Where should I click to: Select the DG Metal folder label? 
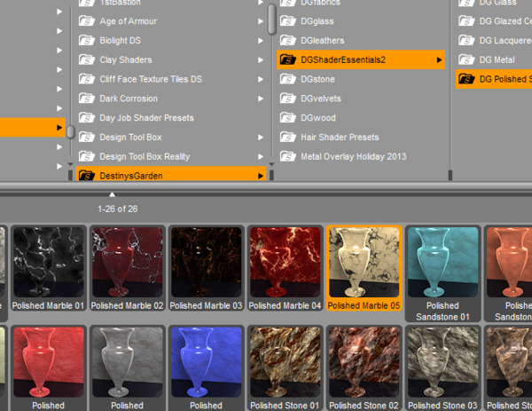pyautogui.click(x=497, y=59)
